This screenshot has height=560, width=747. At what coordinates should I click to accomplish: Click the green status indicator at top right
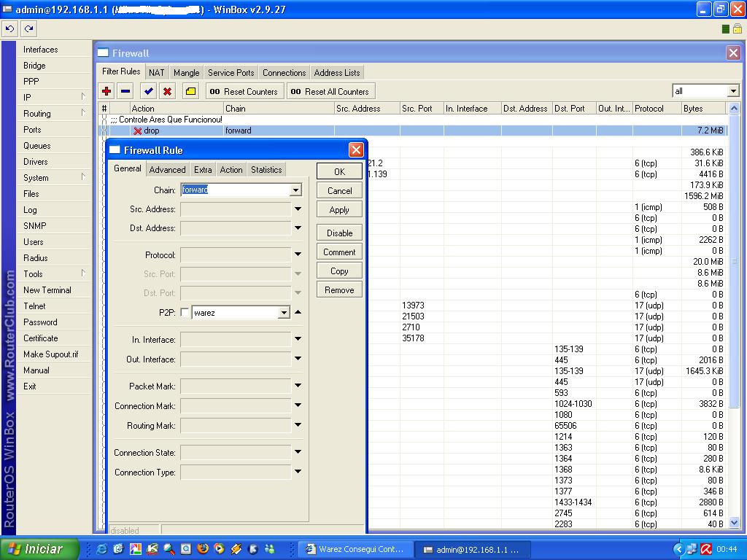click(726, 29)
